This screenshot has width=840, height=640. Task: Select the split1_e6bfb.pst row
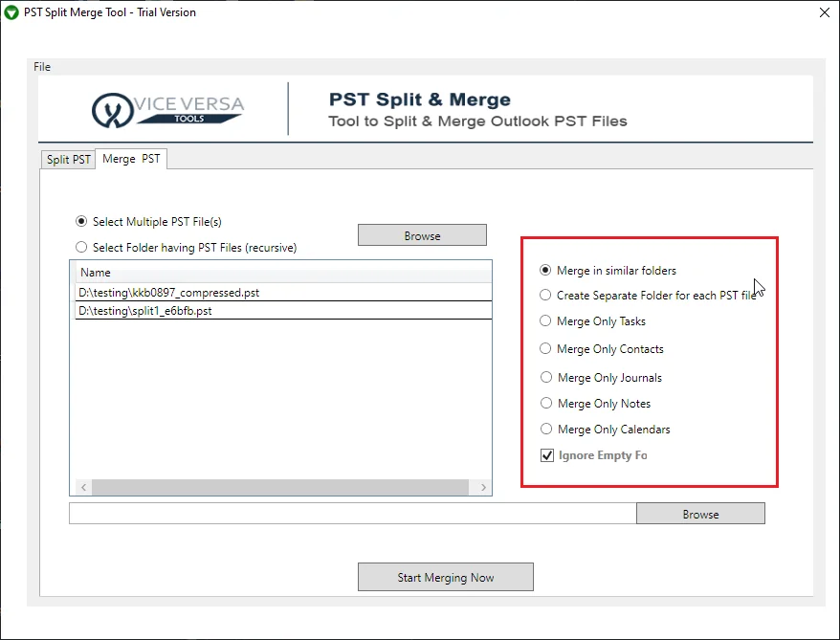point(283,311)
